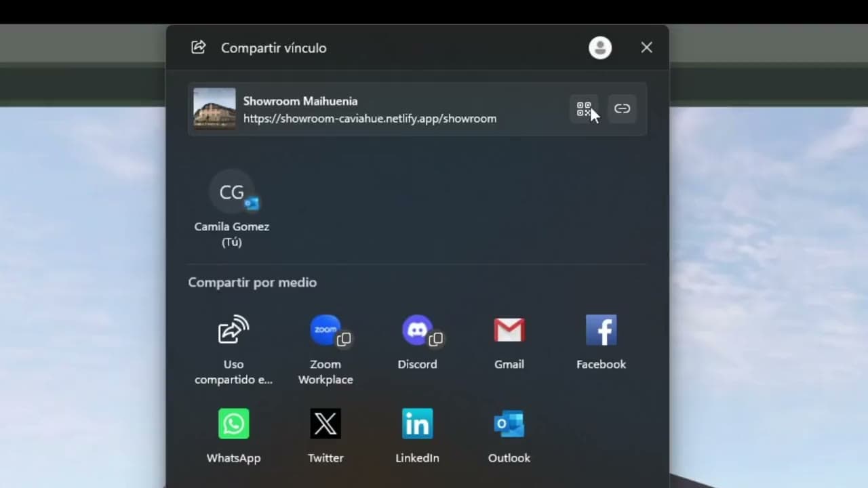Open Showroom Maihuenia page thumbnail
Viewport: 868px width, 488px height.
[x=214, y=108]
